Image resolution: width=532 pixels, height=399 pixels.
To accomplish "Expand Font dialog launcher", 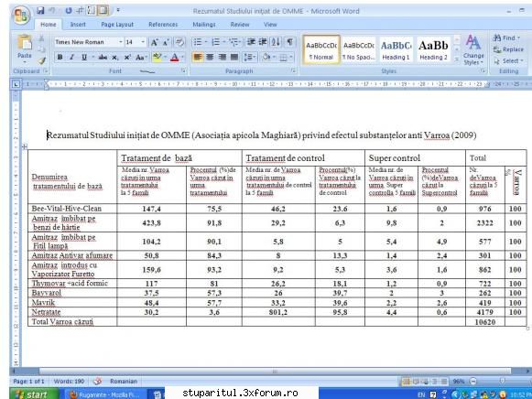I will click(x=183, y=70).
